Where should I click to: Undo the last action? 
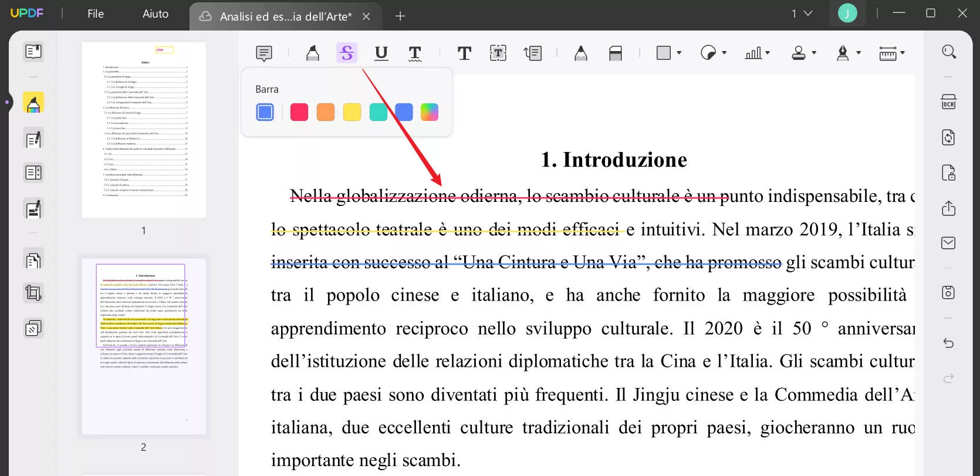(x=949, y=343)
